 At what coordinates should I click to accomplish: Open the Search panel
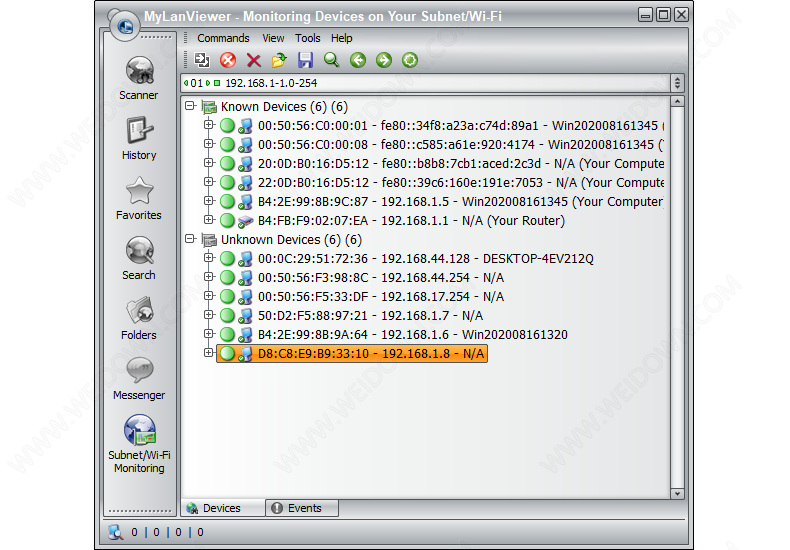[x=139, y=258]
